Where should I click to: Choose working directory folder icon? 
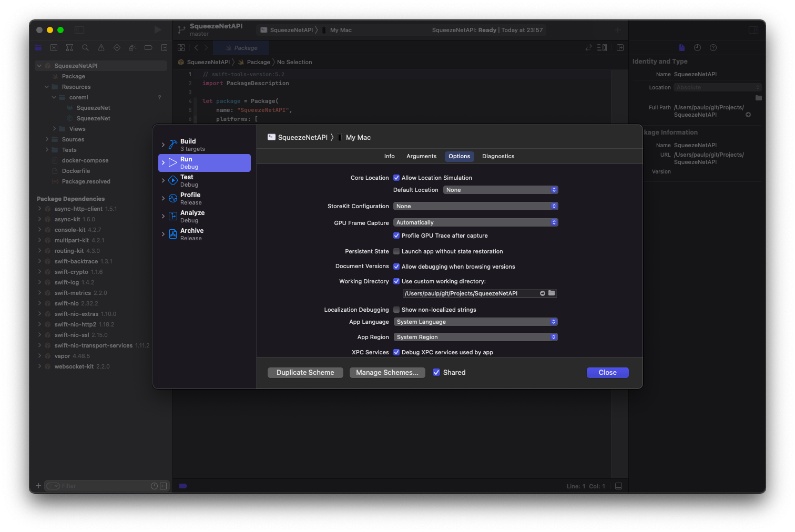(552, 293)
